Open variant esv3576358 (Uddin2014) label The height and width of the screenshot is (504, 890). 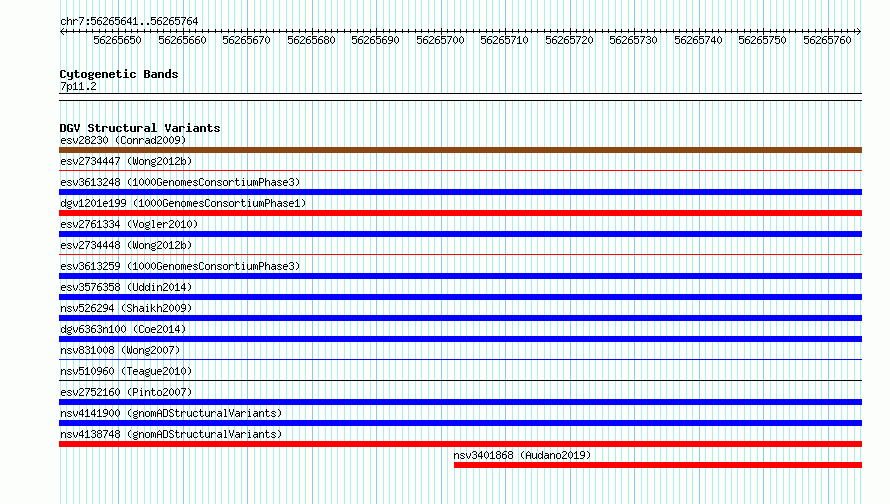(126, 287)
